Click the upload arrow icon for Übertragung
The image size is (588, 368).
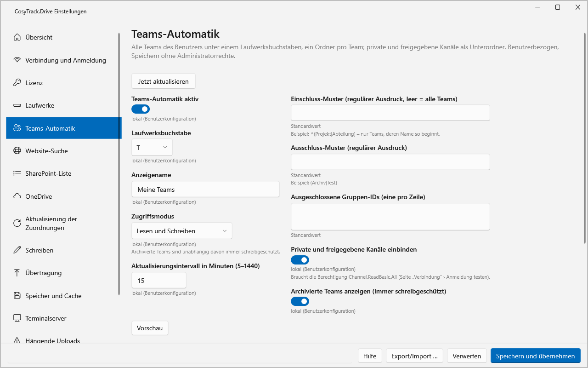pyautogui.click(x=17, y=273)
